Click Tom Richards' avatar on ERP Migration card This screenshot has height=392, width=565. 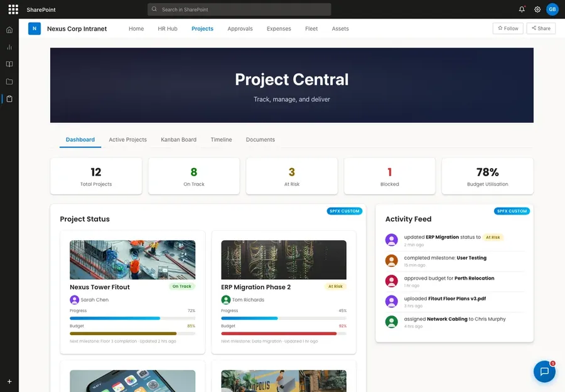click(x=225, y=300)
